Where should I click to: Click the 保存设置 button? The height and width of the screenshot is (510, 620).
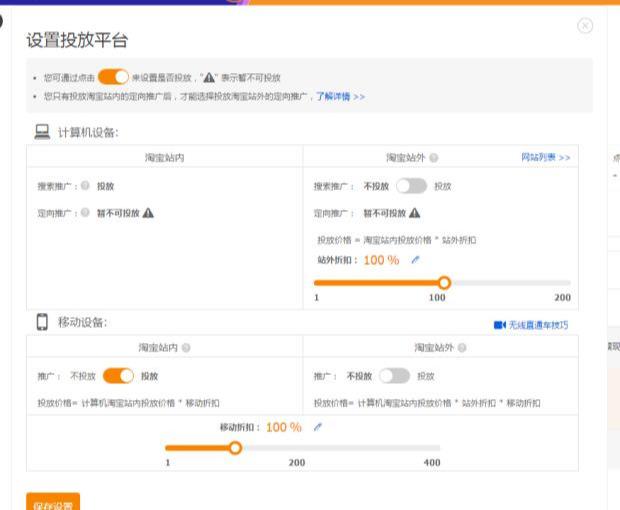[x=53, y=501]
